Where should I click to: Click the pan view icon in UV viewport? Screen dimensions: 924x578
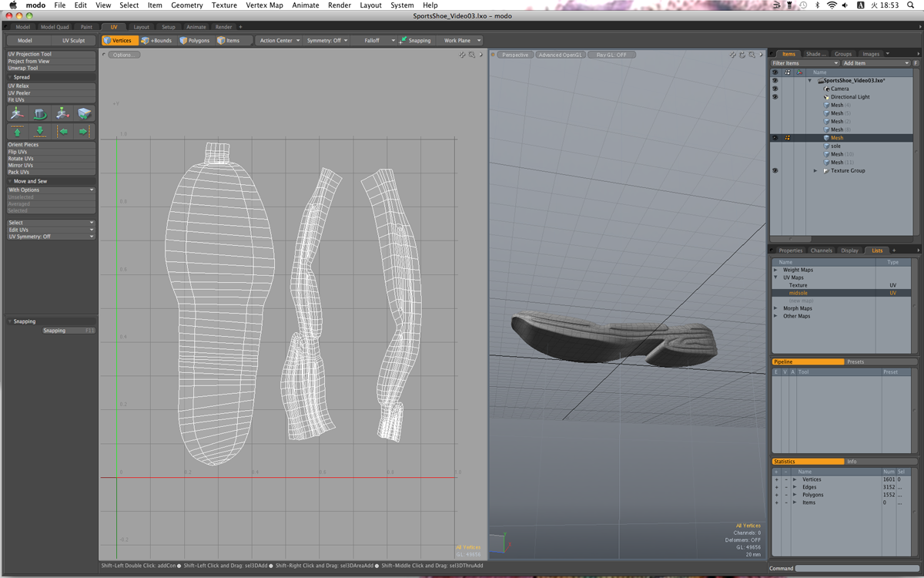pyautogui.click(x=462, y=55)
